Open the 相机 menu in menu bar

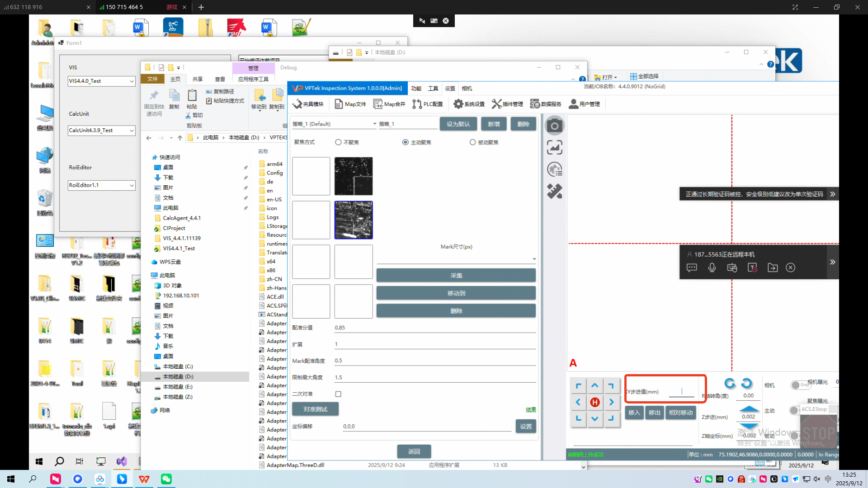pos(467,89)
